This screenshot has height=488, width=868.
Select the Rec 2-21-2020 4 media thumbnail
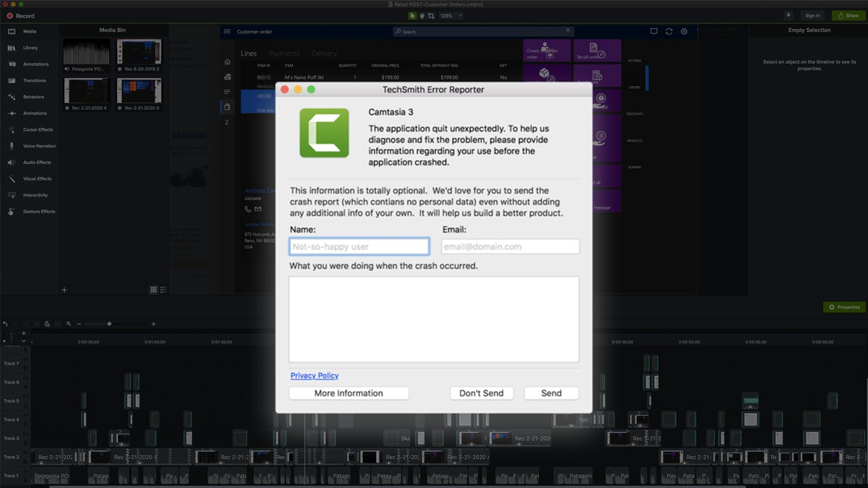[x=86, y=91]
